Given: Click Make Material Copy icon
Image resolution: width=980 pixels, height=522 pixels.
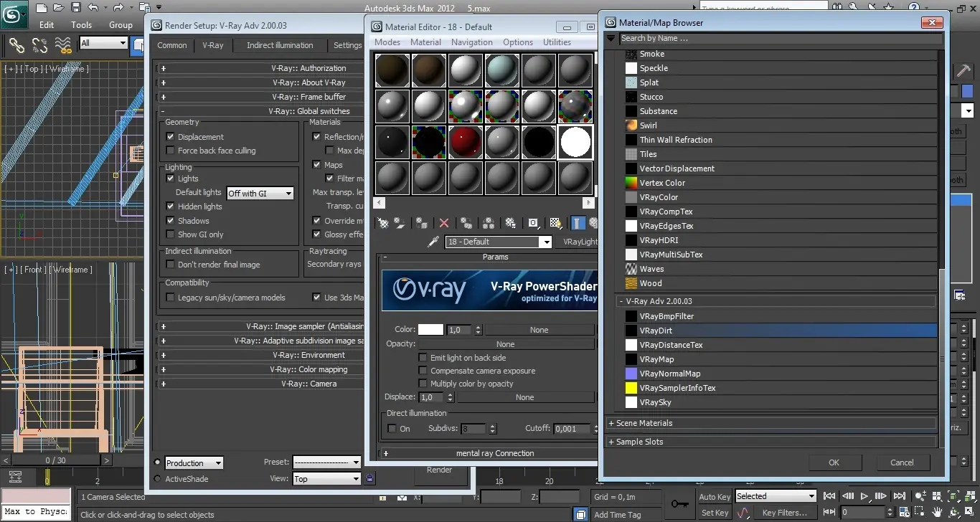Looking at the screenshot, I should point(466,223).
